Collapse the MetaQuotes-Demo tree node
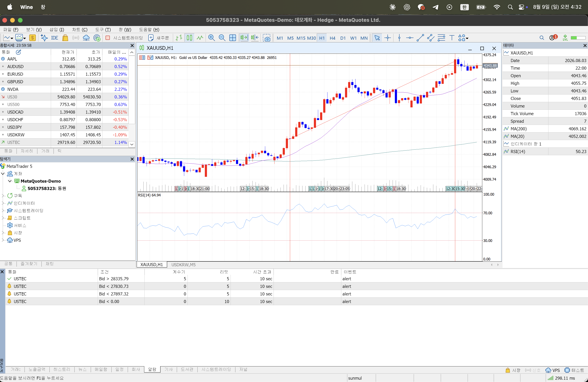 click(10, 181)
